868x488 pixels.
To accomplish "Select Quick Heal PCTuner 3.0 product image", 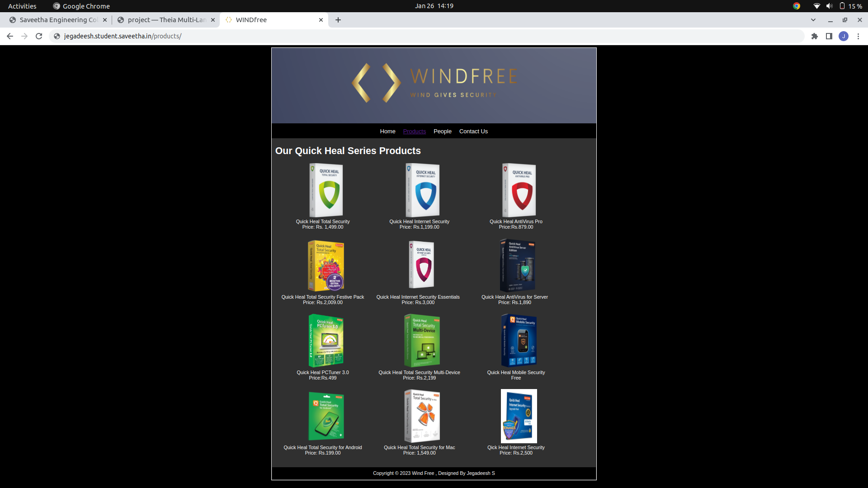I will [325, 341].
